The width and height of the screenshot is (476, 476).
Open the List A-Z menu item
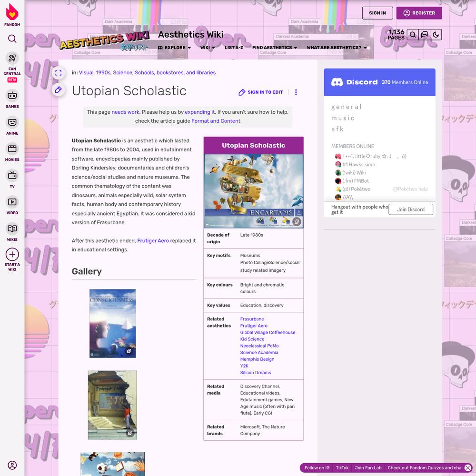tap(234, 48)
